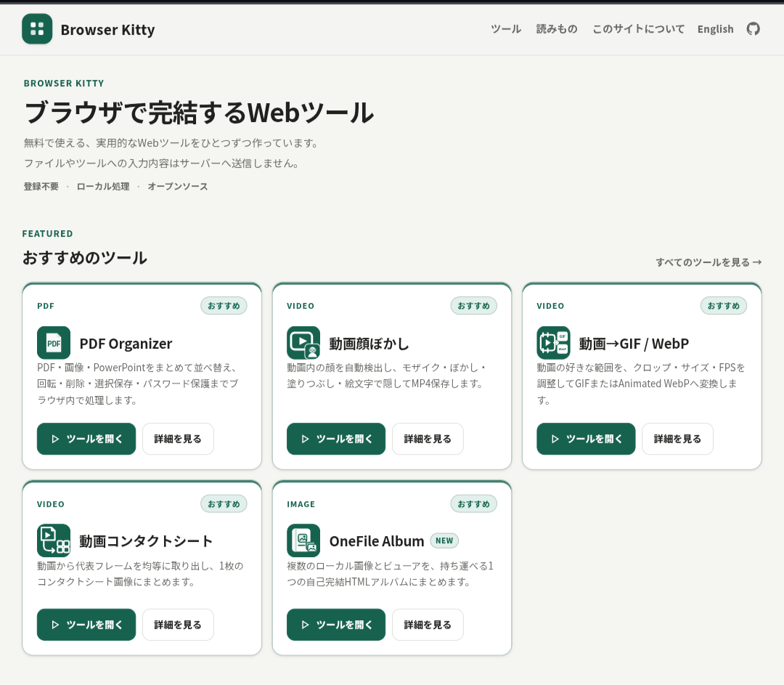Screen dimensions: 784x685
Task: Click the PDF Organizer card title
Action: click(126, 344)
